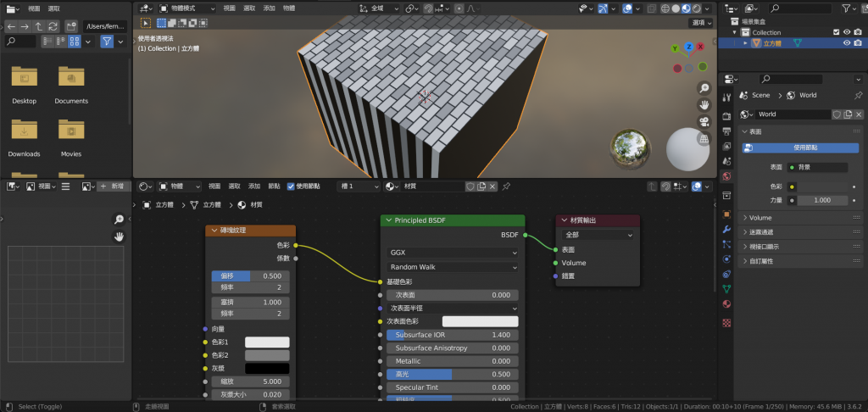Open the Tool properties tab
This screenshot has height=412, width=868.
(726, 97)
